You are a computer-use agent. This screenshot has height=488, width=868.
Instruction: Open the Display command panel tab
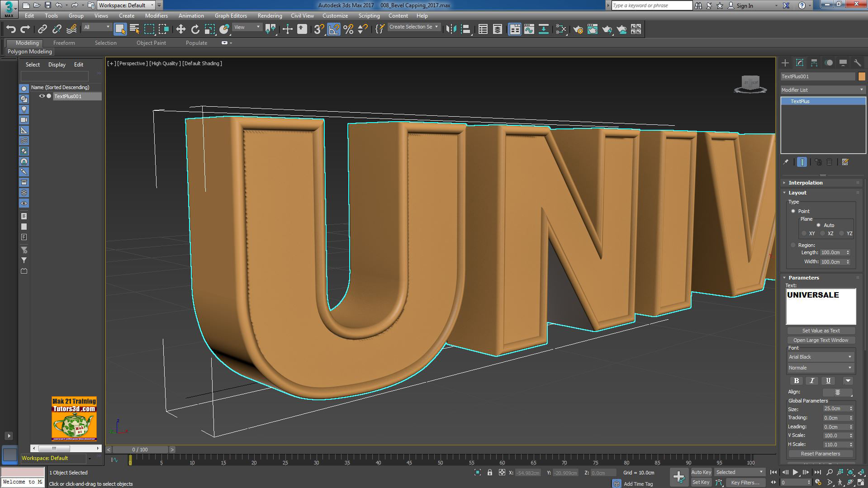point(843,63)
